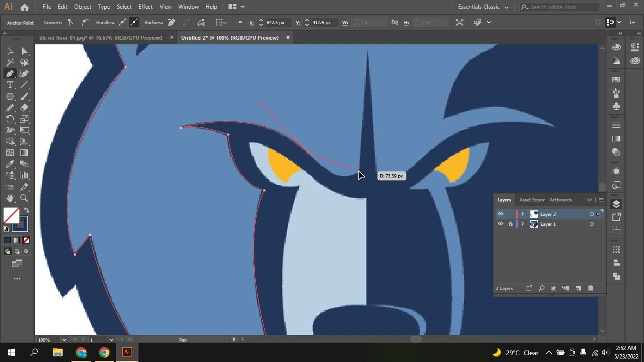Open Essentials Classic workspace dropdown
The width and height of the screenshot is (644, 362).
coord(484,7)
